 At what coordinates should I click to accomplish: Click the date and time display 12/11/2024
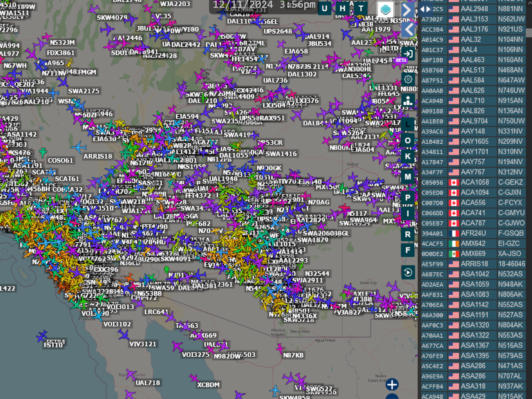(264, 5)
